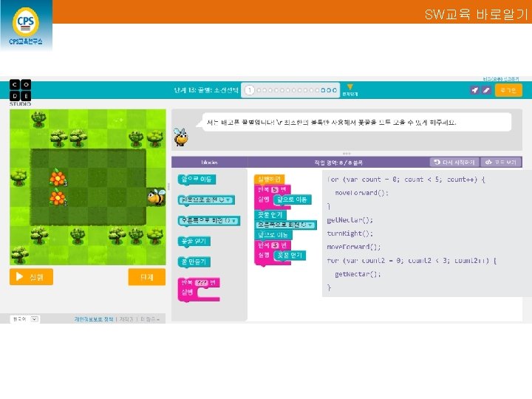This screenshot has height=399, width=532.
Task: Select the current stage bubble numbered 1
Action: point(250,90)
